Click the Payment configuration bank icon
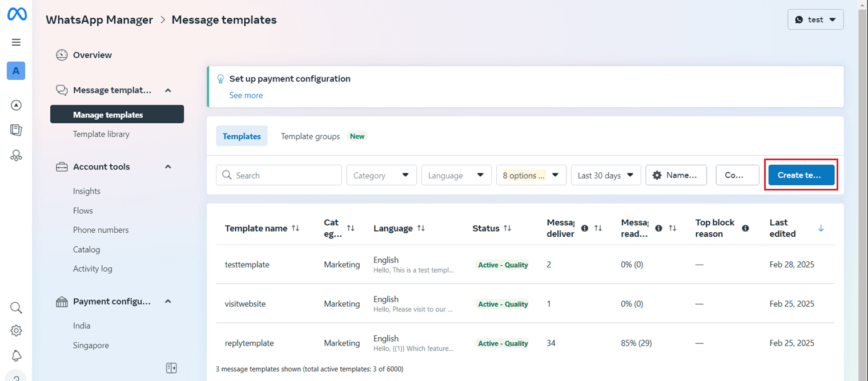This screenshot has width=868, height=381. tap(62, 302)
